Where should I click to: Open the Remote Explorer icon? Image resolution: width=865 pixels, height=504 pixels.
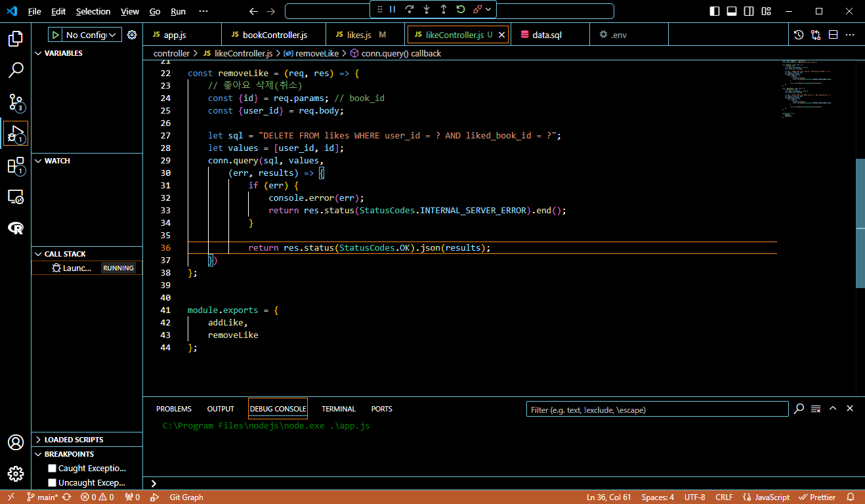[16, 196]
